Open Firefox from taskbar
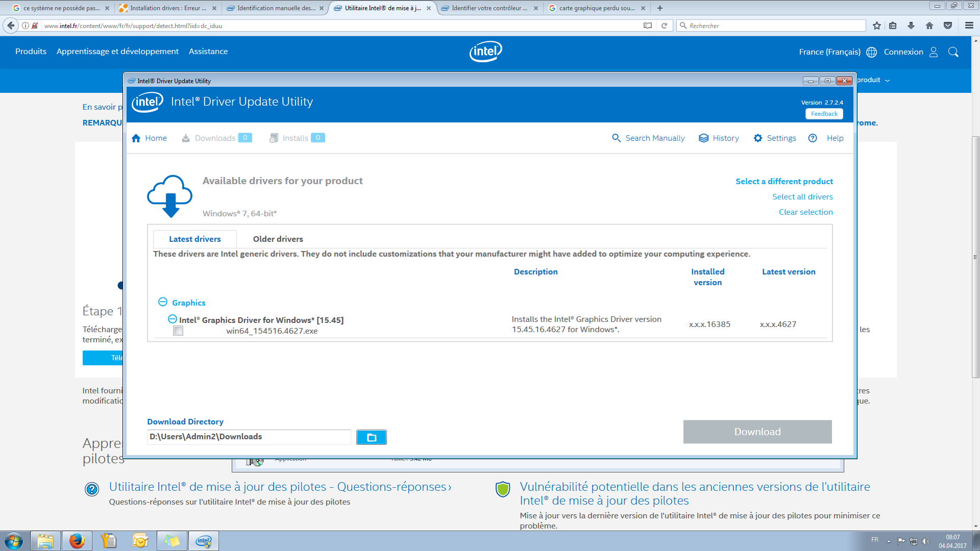The width and height of the screenshot is (980, 551). (77, 541)
